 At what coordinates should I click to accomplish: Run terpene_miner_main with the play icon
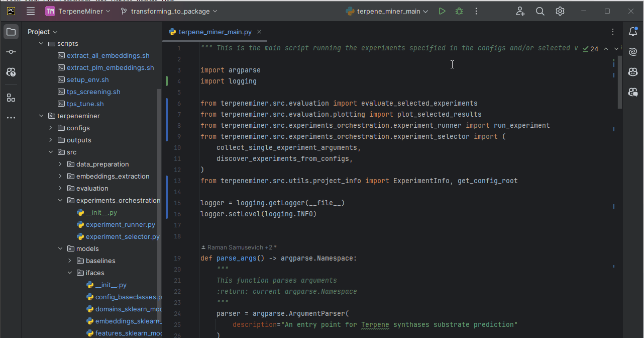click(442, 11)
